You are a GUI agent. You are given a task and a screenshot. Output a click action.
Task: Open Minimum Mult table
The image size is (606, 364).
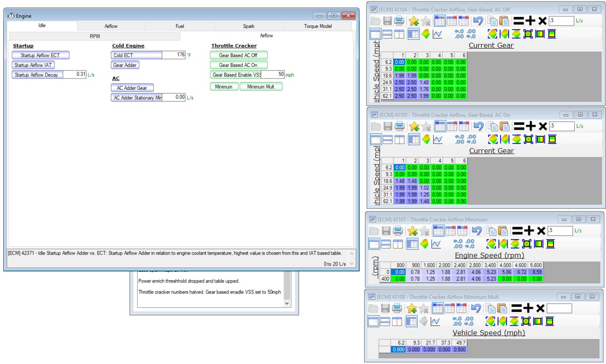[261, 87]
